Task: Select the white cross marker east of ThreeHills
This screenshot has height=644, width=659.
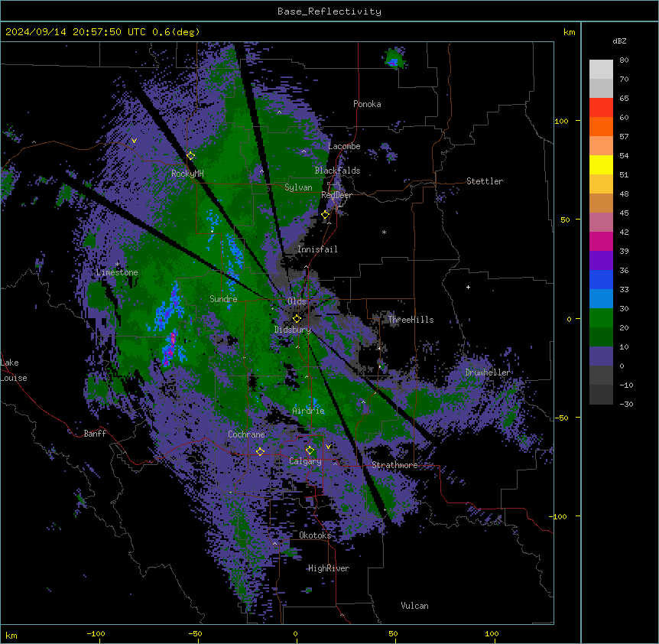Action: pyautogui.click(x=468, y=287)
